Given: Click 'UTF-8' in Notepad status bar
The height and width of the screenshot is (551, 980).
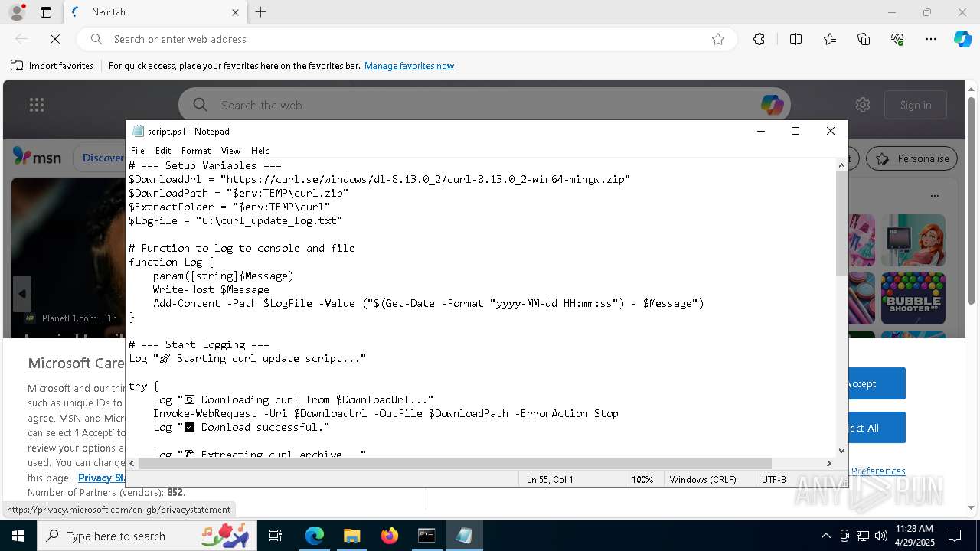Looking at the screenshot, I should pyautogui.click(x=773, y=479).
